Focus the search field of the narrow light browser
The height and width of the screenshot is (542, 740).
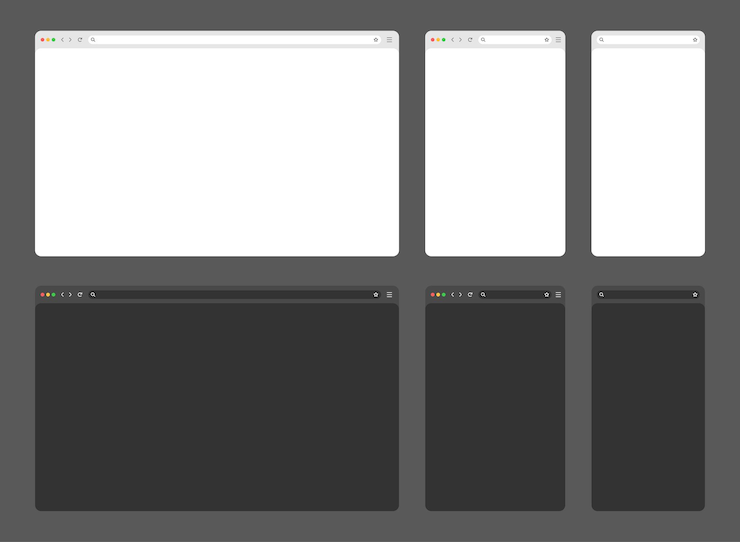pyautogui.click(x=648, y=40)
